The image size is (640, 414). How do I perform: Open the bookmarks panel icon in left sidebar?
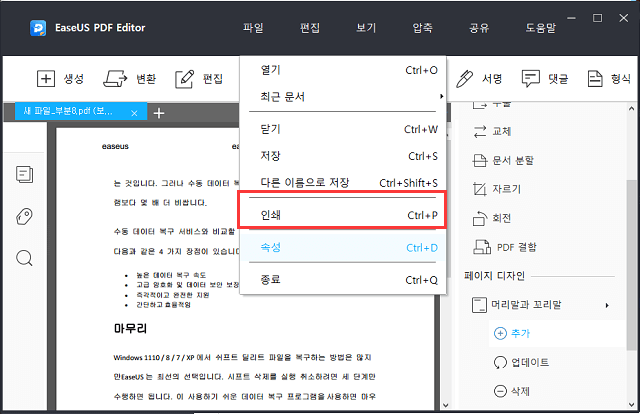(x=25, y=174)
